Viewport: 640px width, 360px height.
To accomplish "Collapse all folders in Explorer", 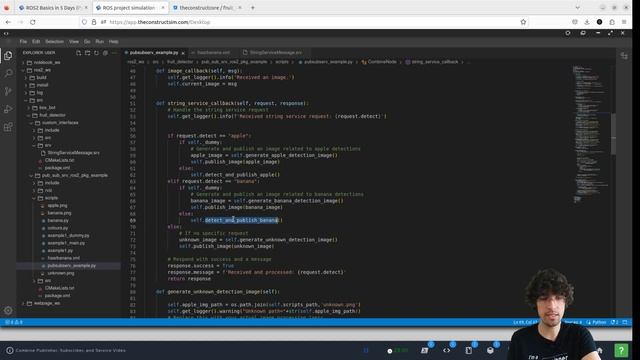I will [x=105, y=53].
